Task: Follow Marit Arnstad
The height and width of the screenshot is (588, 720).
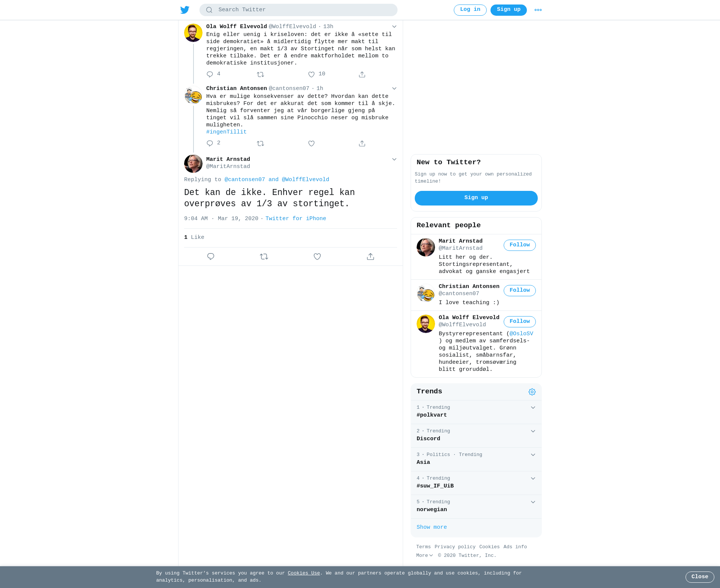Action: 520,245
